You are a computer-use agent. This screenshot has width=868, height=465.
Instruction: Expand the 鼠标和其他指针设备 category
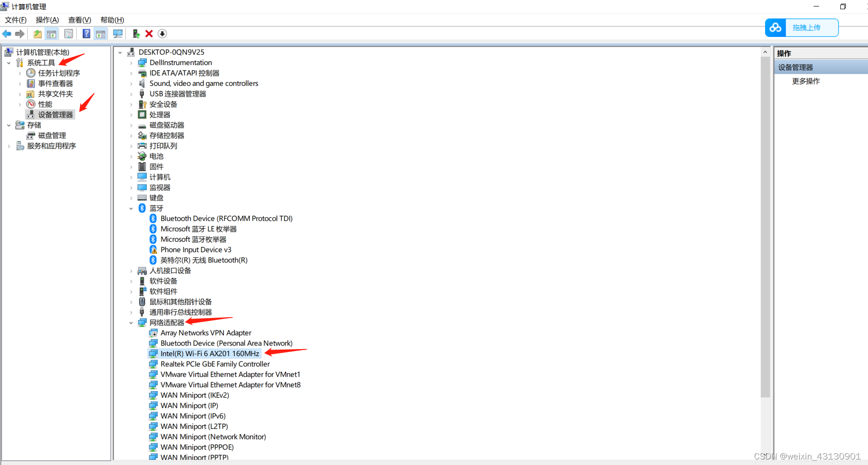pyautogui.click(x=131, y=302)
